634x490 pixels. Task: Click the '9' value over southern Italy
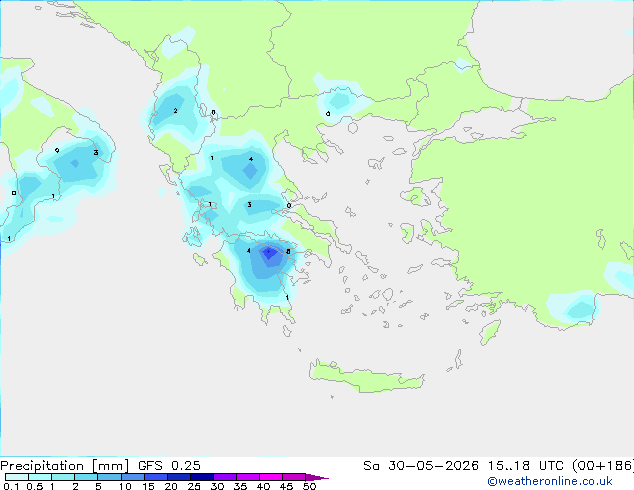coord(57,150)
